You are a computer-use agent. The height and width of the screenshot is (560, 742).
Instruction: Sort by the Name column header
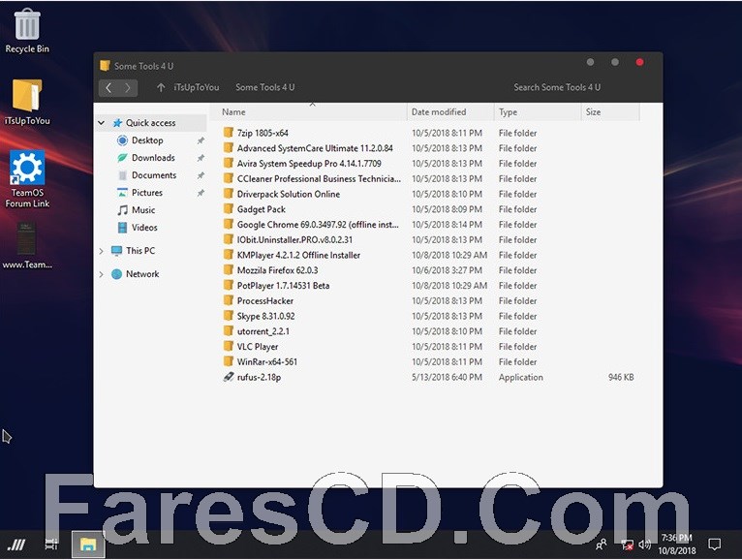pyautogui.click(x=311, y=112)
